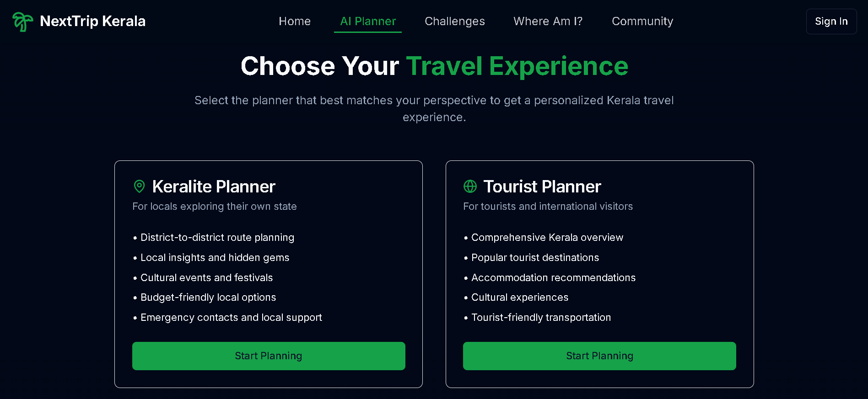This screenshot has height=399, width=868.
Task: Open the Where Am I? page
Action: pyautogui.click(x=548, y=21)
